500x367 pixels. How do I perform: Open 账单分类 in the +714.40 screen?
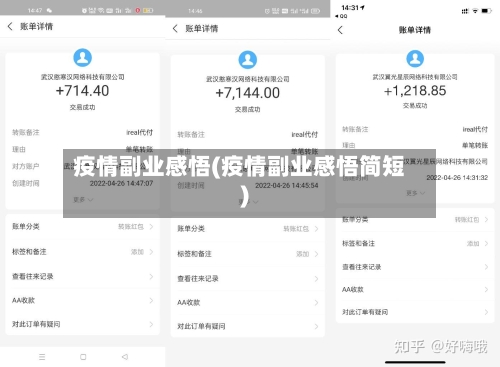(x=82, y=227)
